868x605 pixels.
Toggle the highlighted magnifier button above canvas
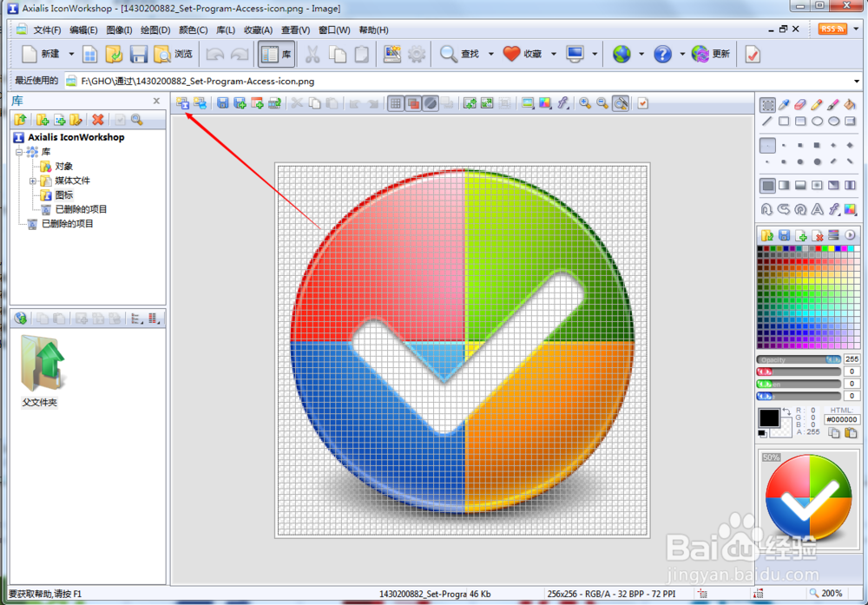(621, 103)
